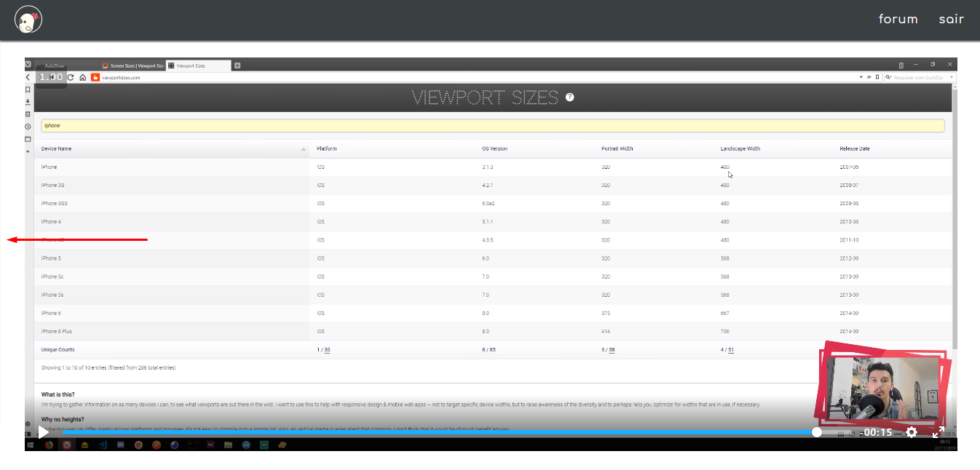
Task: Open Vivaldi from the taskbar
Action: [67, 445]
